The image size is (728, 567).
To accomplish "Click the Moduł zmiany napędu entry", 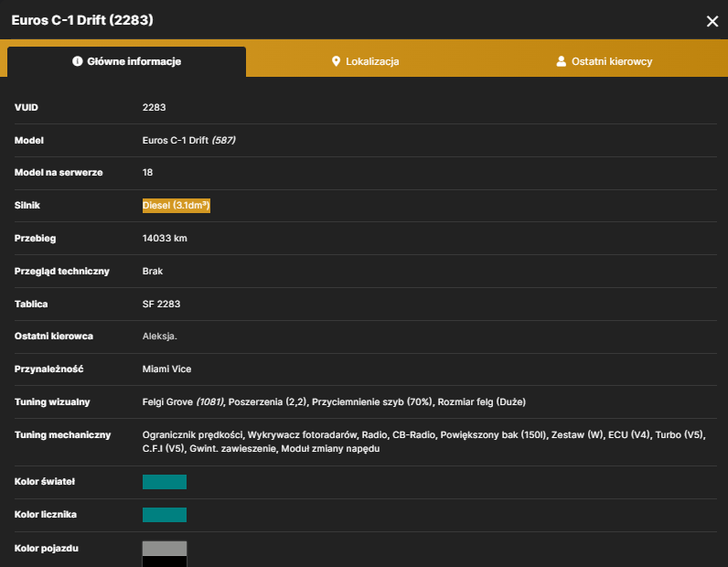I will pyautogui.click(x=330, y=449).
